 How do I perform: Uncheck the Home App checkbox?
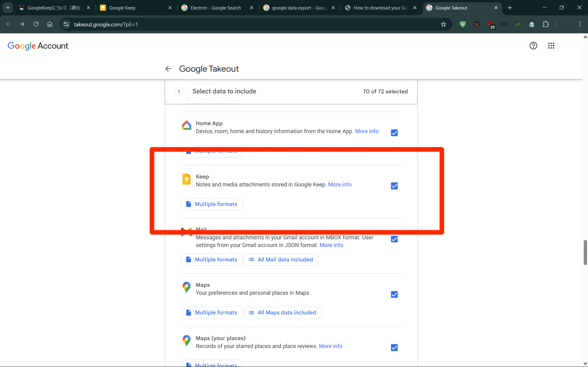point(394,133)
